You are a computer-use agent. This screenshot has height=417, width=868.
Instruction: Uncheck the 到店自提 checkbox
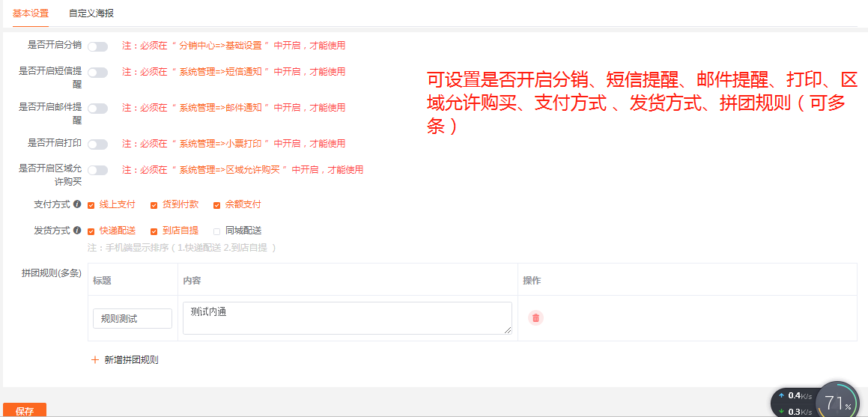point(154,231)
